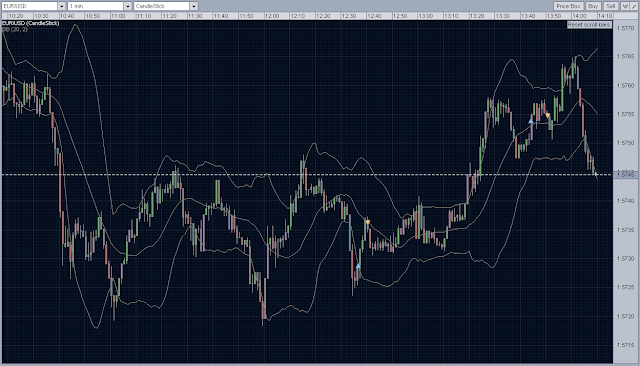Click the 12:30 time axis label
Image resolution: width=640 pixels, height=366 pixels.
tap(349, 16)
